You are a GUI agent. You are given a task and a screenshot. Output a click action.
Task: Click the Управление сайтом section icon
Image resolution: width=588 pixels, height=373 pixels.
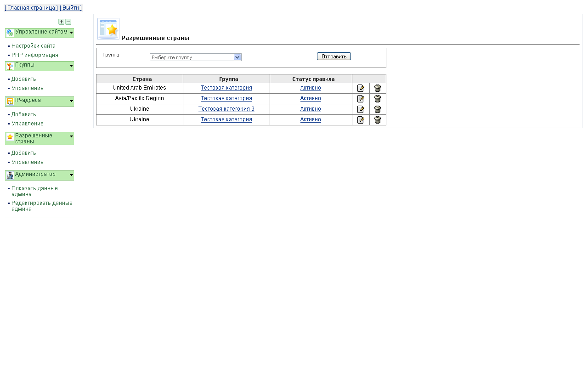pos(10,33)
